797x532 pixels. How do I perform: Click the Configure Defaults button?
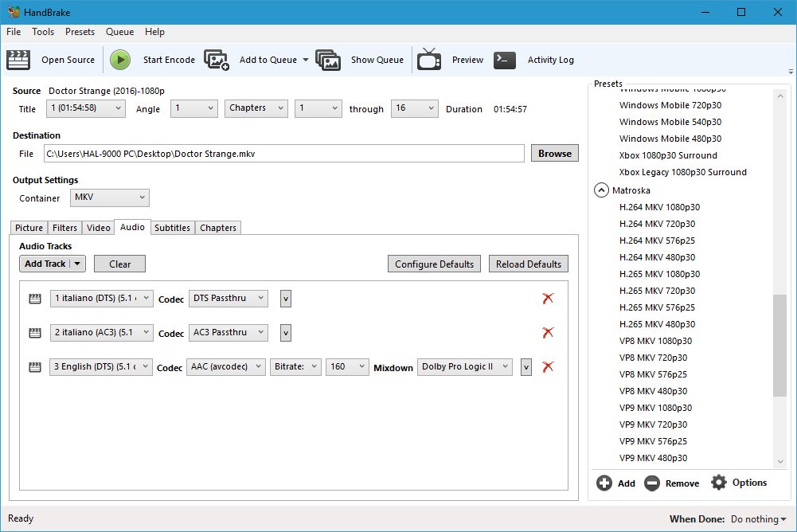434,264
